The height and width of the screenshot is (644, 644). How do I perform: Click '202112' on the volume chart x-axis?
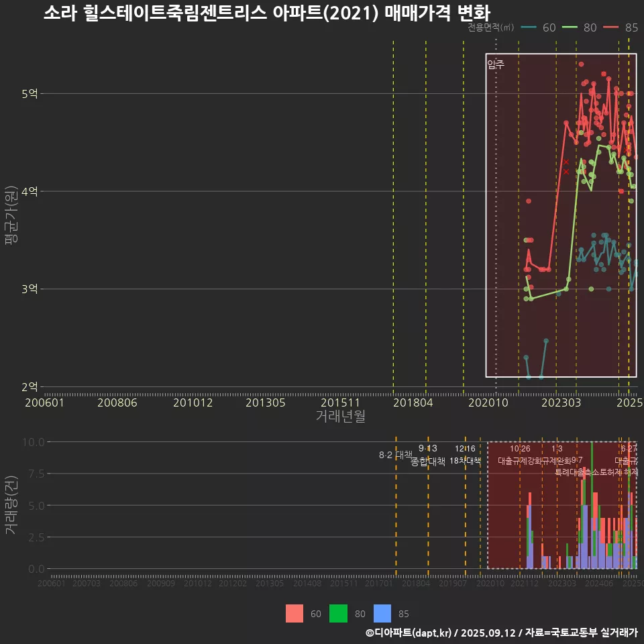click(x=525, y=583)
